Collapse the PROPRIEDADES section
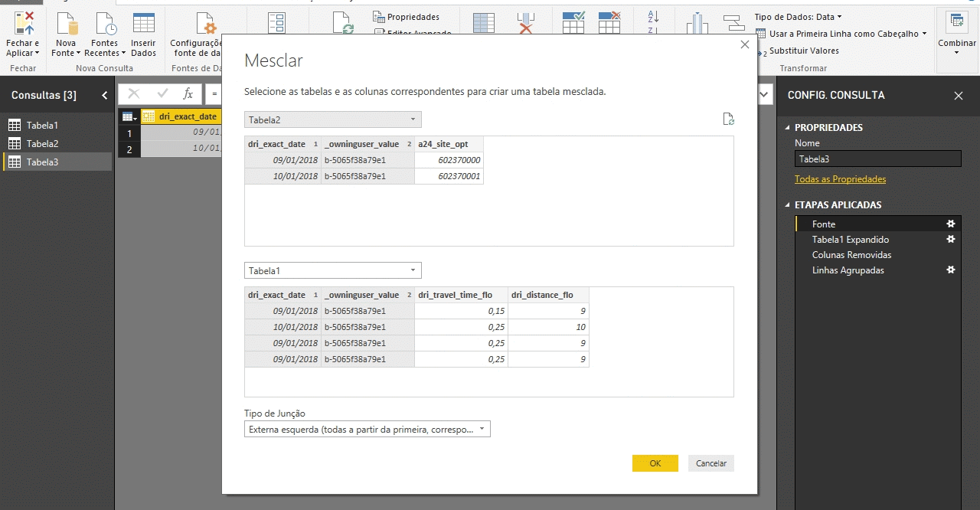 coord(788,128)
